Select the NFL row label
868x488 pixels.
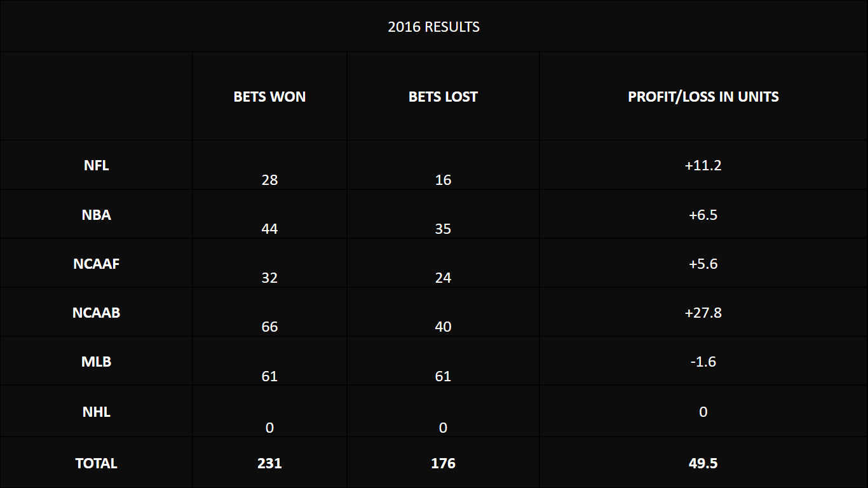point(97,165)
